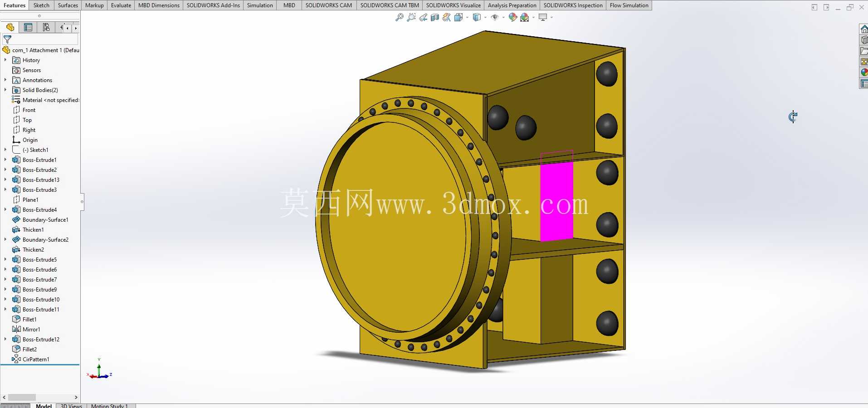Open the MBD Dimensions tab
Screen dimensions: 868x408
point(159,5)
